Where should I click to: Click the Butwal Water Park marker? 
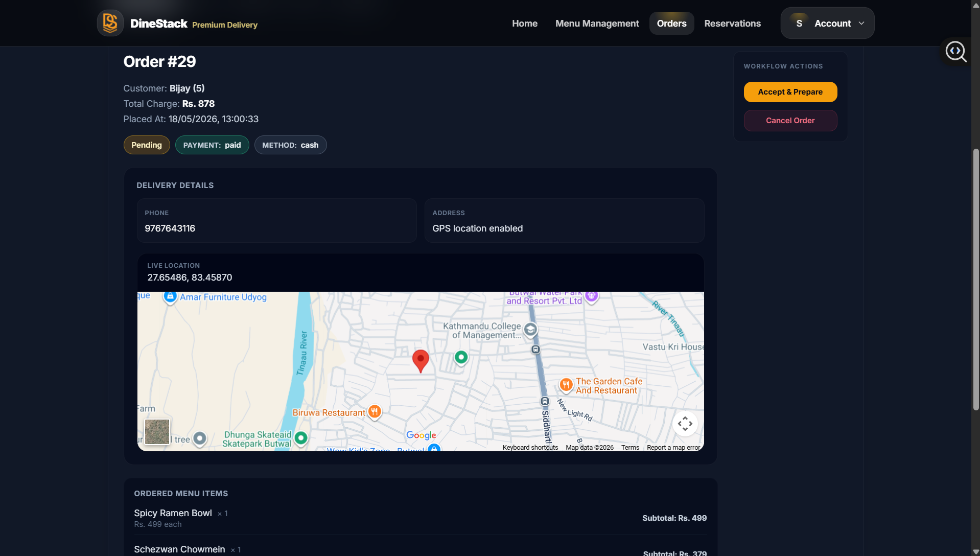coord(592,296)
